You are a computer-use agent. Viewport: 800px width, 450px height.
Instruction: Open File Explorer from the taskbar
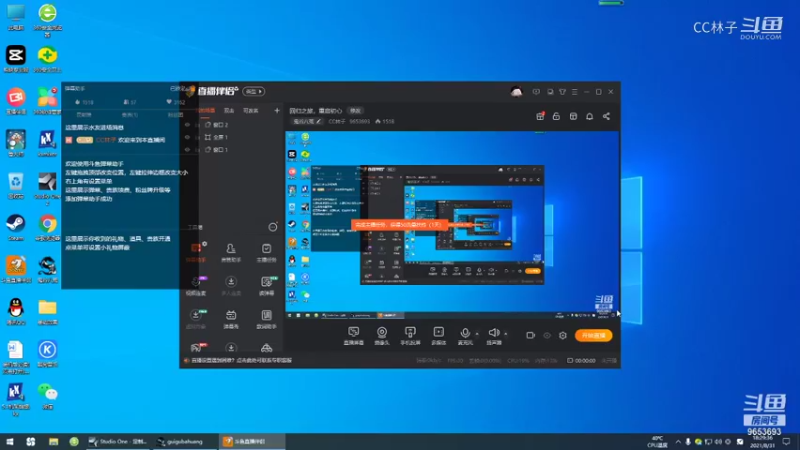(x=53, y=441)
